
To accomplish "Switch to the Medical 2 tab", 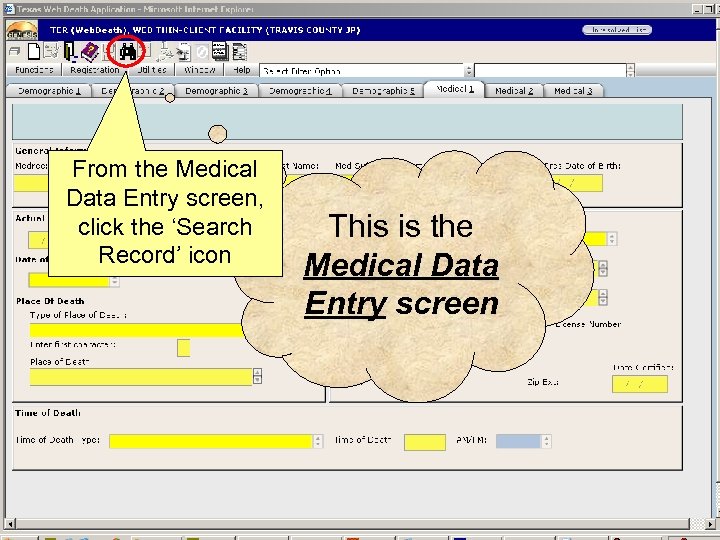I will [514, 91].
